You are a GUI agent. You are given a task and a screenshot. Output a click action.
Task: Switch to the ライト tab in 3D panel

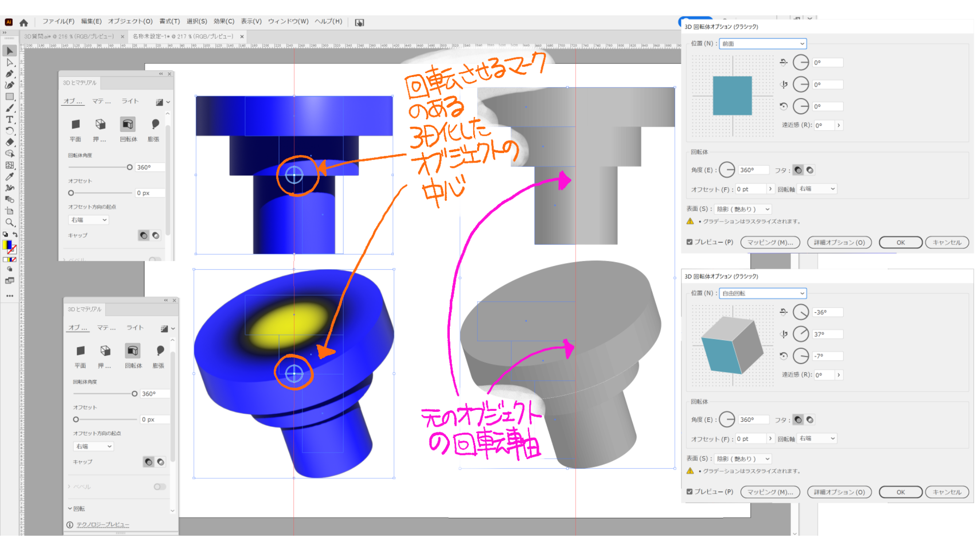[130, 101]
